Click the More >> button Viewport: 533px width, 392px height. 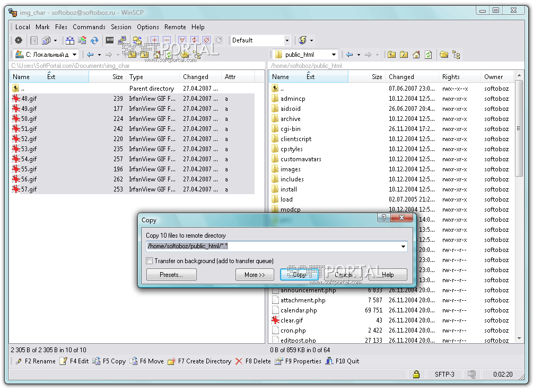click(255, 275)
